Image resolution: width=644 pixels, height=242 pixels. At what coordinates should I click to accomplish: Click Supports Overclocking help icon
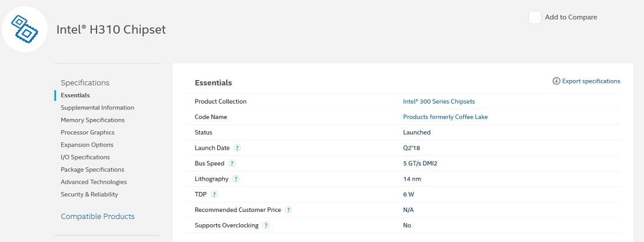pos(266,226)
